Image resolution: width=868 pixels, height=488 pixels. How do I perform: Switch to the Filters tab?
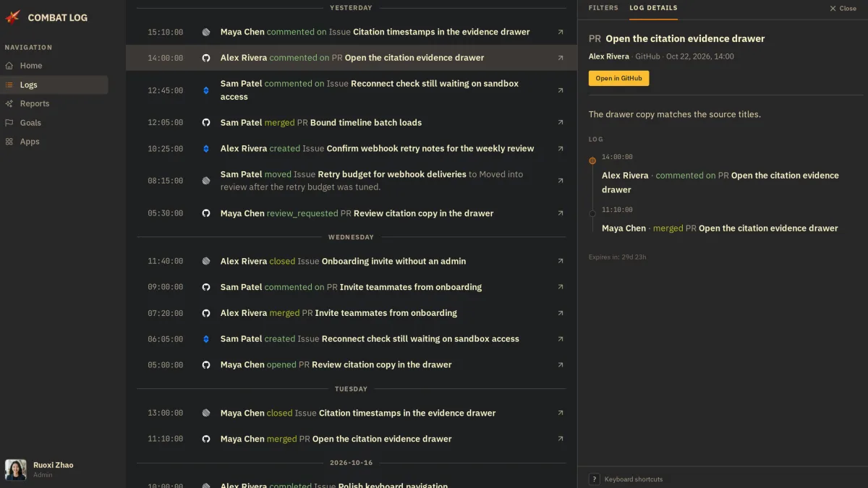603,8
